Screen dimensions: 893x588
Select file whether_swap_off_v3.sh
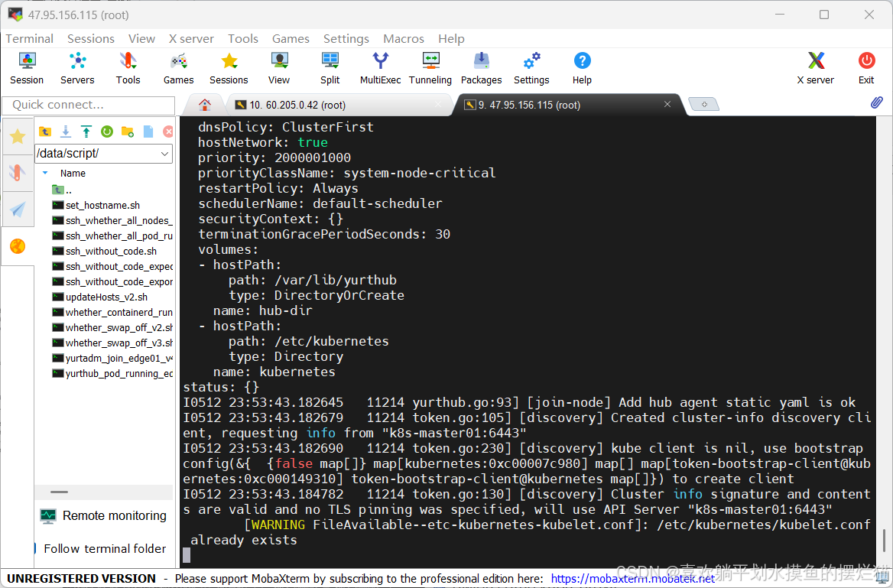click(x=112, y=343)
